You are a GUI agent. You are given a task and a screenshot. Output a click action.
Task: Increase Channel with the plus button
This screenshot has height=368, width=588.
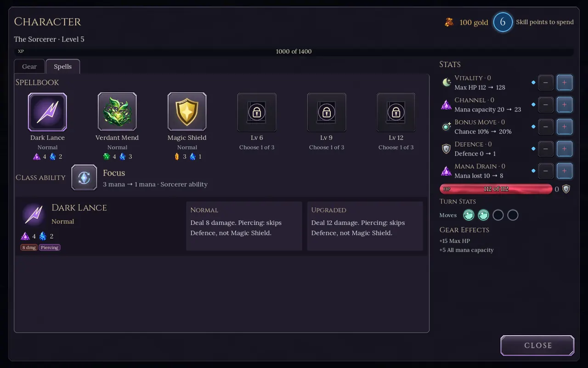(x=565, y=105)
